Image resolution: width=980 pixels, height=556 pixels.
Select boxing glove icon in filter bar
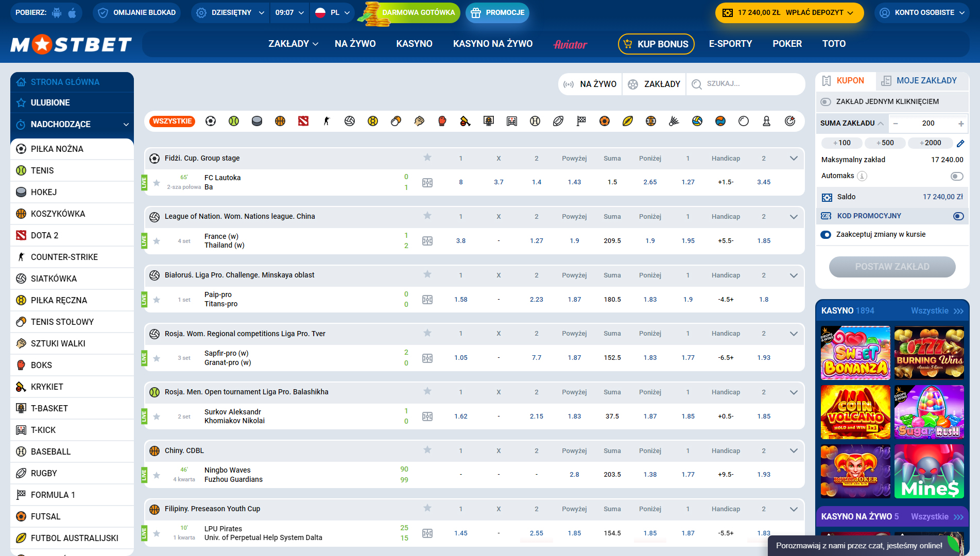click(442, 121)
